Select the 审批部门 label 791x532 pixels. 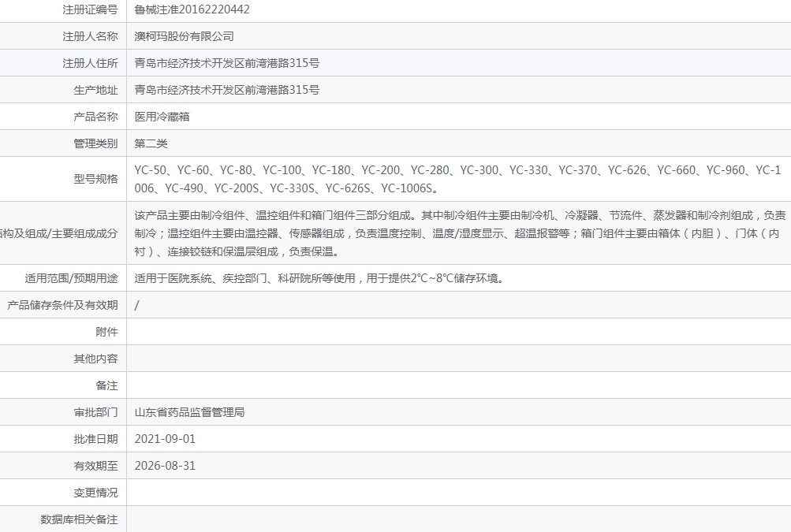pos(95,412)
